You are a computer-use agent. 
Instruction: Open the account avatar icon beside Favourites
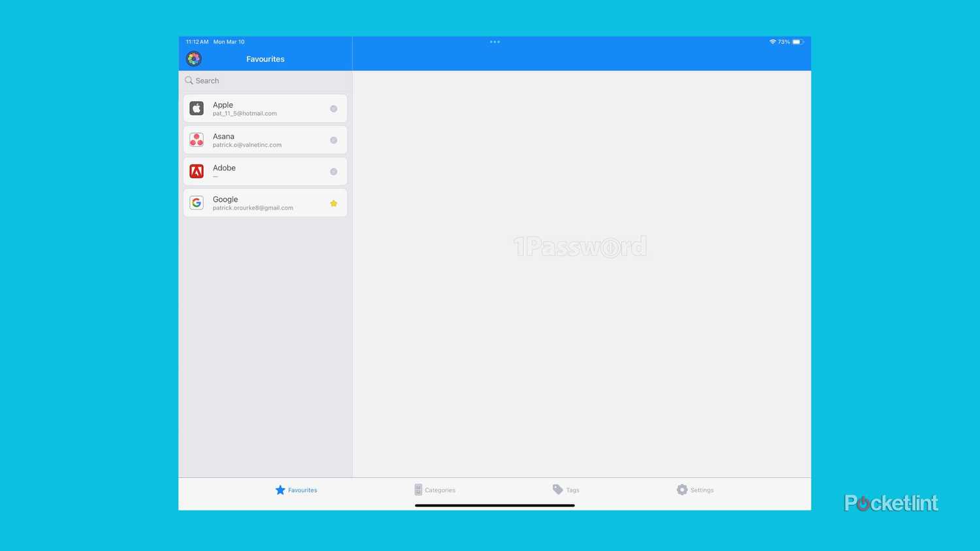click(193, 59)
